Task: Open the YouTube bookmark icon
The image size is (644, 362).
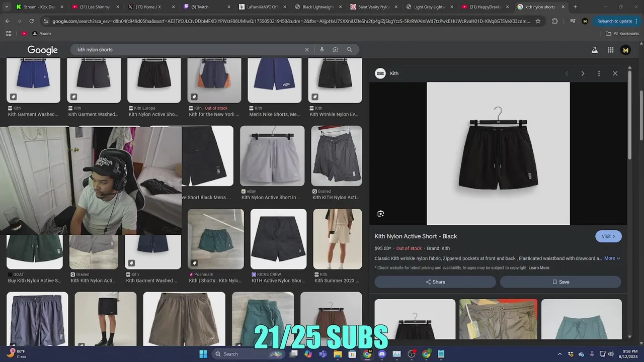Action: (24, 33)
